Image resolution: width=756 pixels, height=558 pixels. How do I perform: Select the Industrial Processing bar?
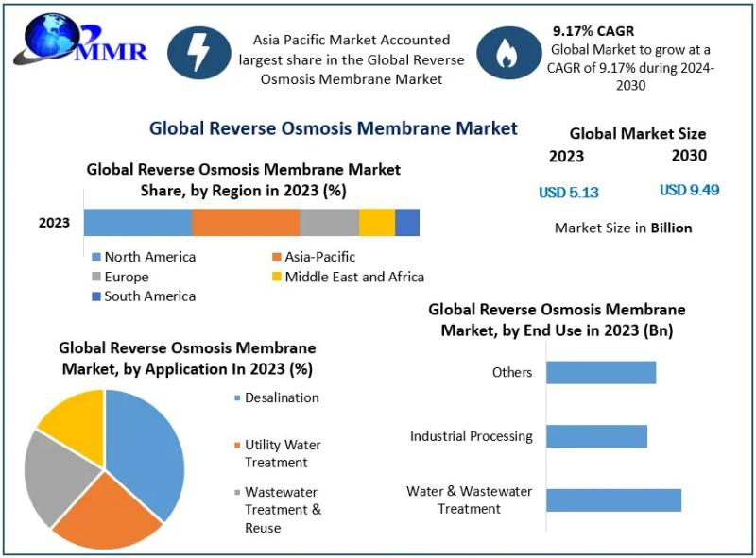click(596, 436)
